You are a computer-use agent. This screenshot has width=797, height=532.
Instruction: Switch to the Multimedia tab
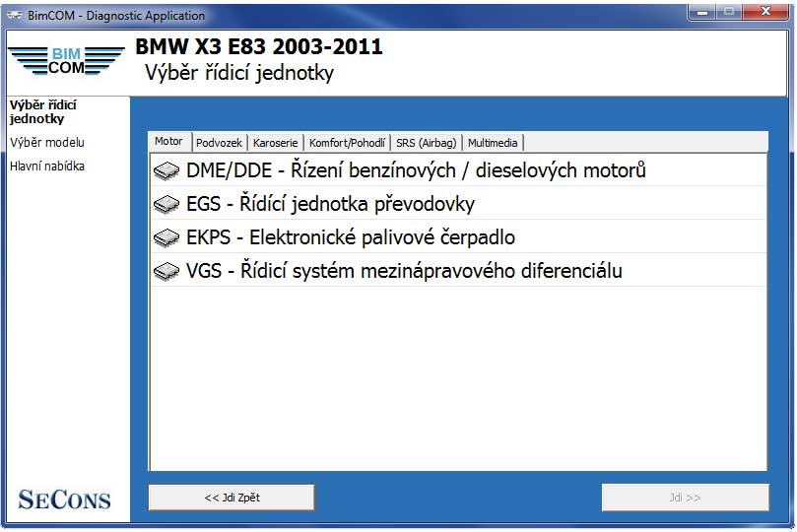click(493, 143)
